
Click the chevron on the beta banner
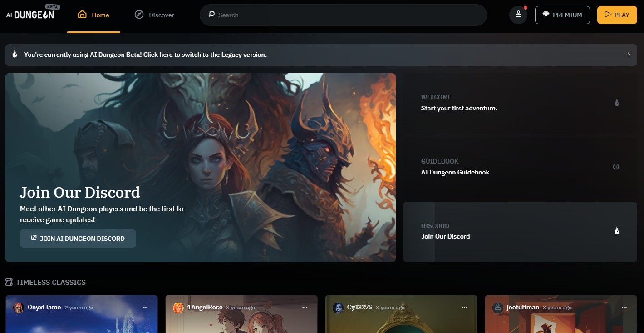tap(629, 54)
